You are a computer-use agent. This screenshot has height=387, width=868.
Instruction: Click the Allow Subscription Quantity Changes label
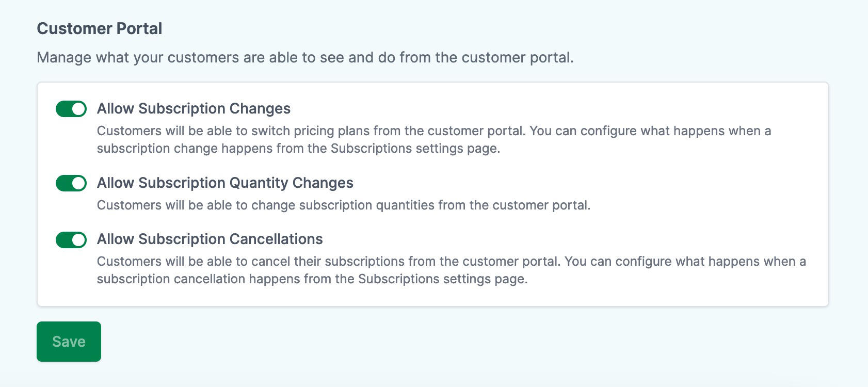[225, 183]
